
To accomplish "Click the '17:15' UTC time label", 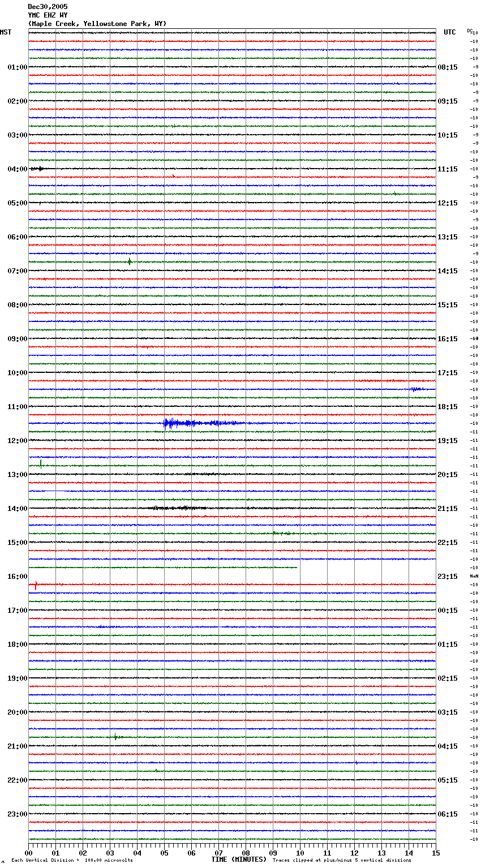I will pos(448,373).
